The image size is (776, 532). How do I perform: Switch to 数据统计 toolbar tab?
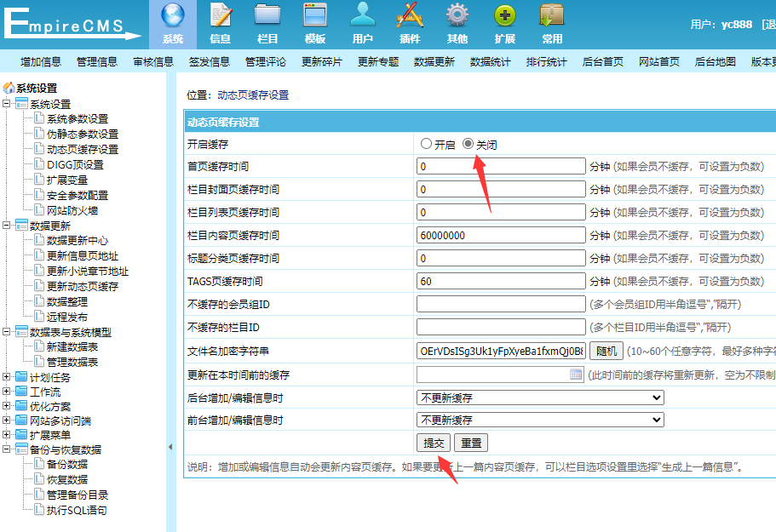(490, 61)
